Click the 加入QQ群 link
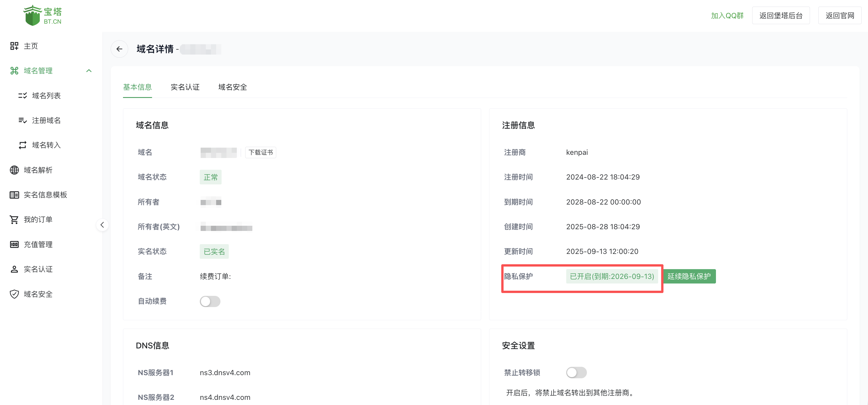The height and width of the screenshot is (405, 868). (727, 16)
